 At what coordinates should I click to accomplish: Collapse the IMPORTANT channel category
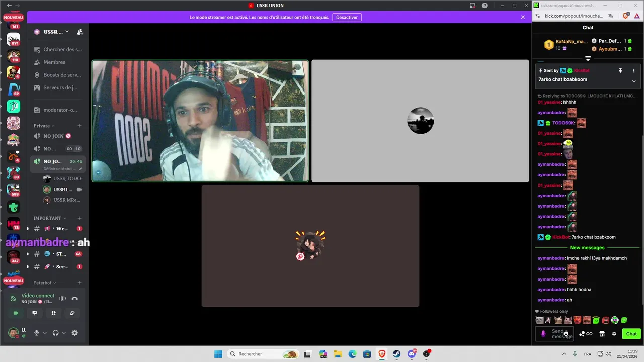coord(49,218)
